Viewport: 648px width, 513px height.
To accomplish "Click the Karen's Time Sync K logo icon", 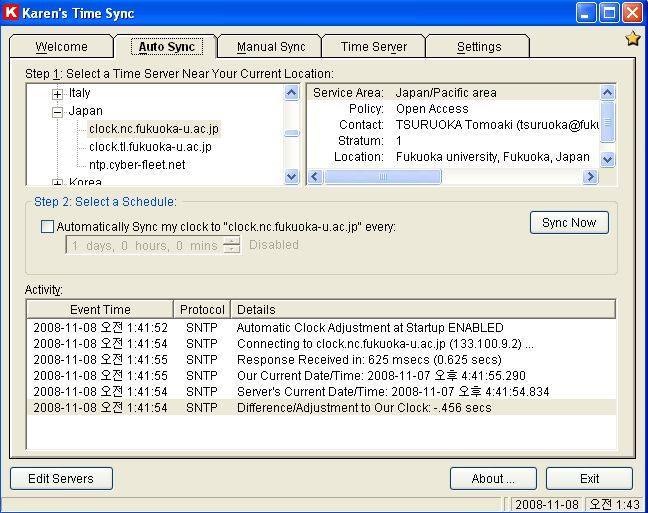I will click(10, 12).
